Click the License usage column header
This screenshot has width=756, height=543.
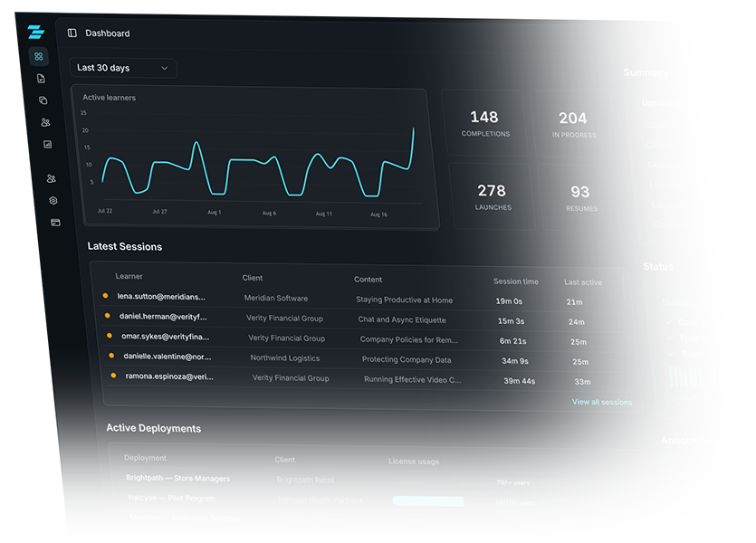point(414,461)
